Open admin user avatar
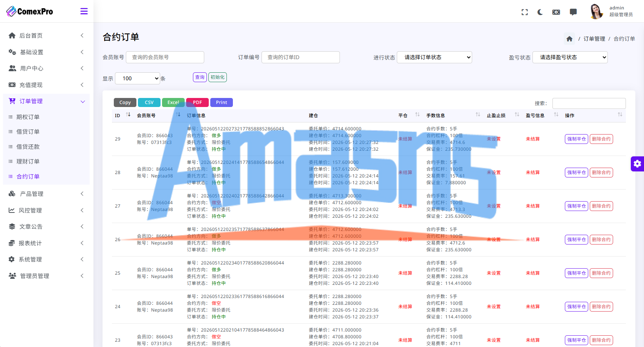Viewport: 644px width, 347px height. (x=596, y=11)
